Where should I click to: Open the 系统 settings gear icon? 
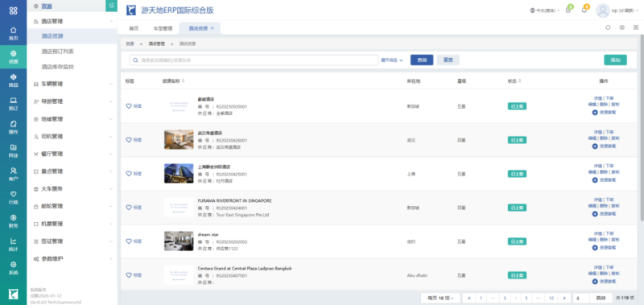pyautogui.click(x=13, y=268)
